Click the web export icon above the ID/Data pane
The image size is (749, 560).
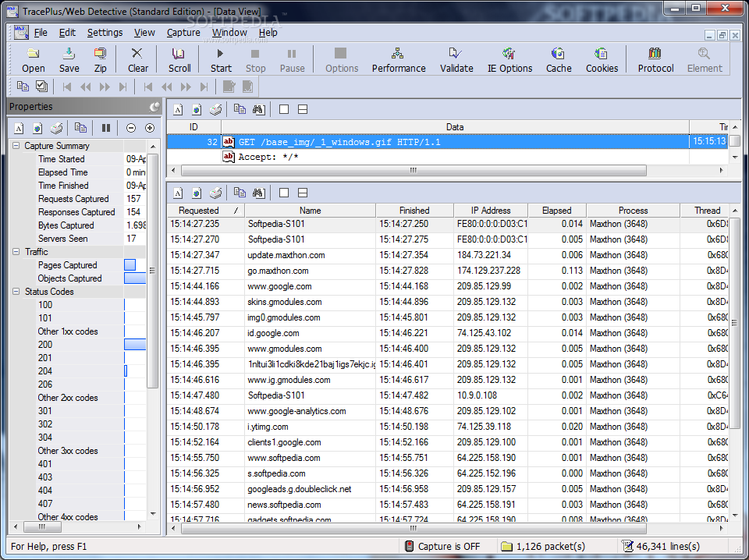[x=197, y=110]
